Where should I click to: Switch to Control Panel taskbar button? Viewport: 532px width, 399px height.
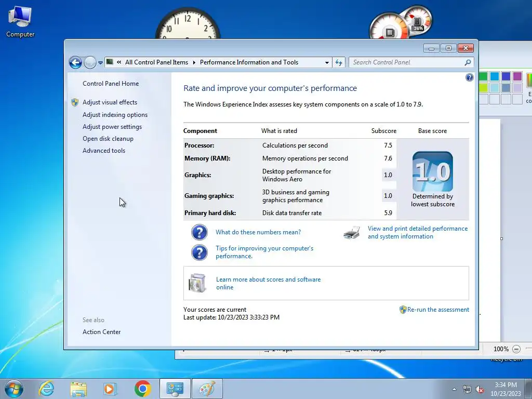175,389
